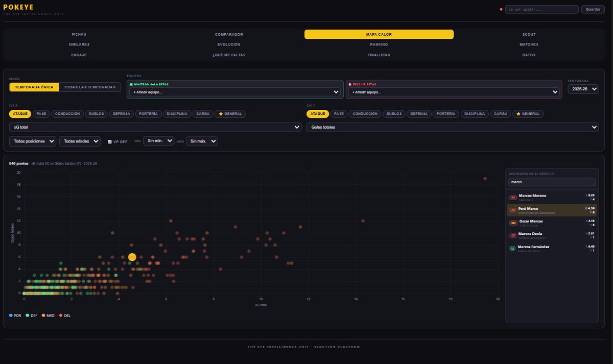Screen dimensions: 613x364
Task: Select PASE category for Eje Y
Action: pos(339,114)
